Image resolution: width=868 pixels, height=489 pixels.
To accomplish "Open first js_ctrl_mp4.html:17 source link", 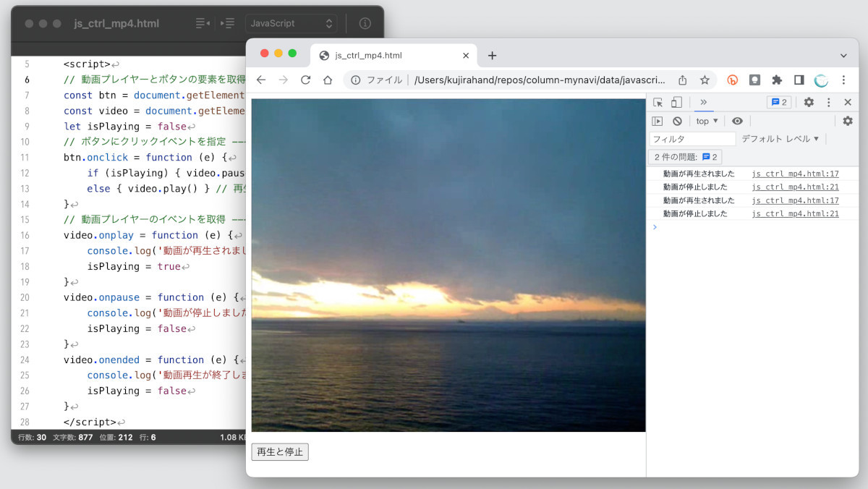I will [795, 174].
